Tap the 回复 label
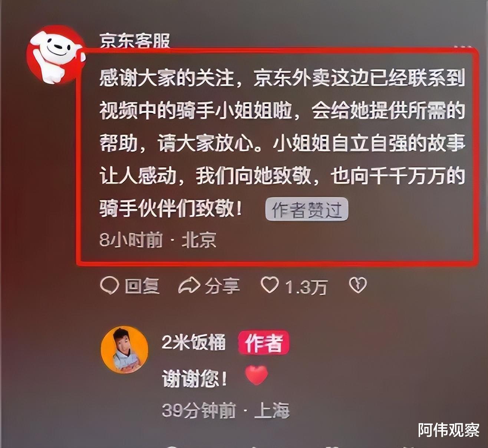The image size is (488, 448). tap(142, 286)
